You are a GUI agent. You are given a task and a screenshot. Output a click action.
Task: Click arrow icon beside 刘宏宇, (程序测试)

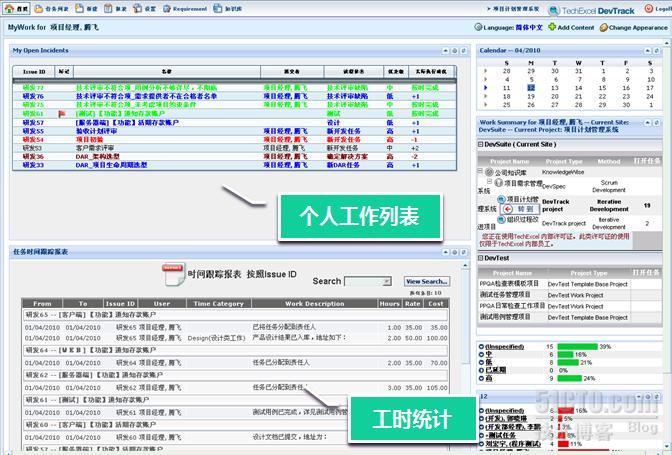click(481, 444)
